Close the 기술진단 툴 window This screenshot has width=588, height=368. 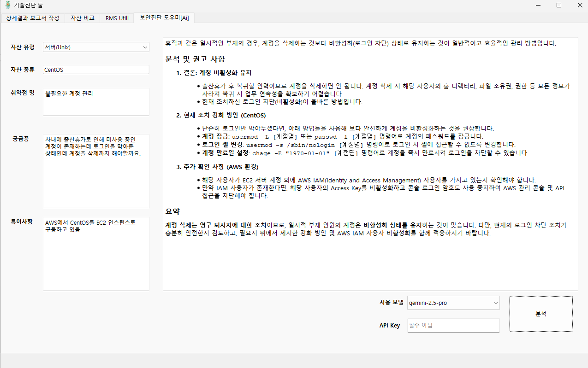point(580,5)
